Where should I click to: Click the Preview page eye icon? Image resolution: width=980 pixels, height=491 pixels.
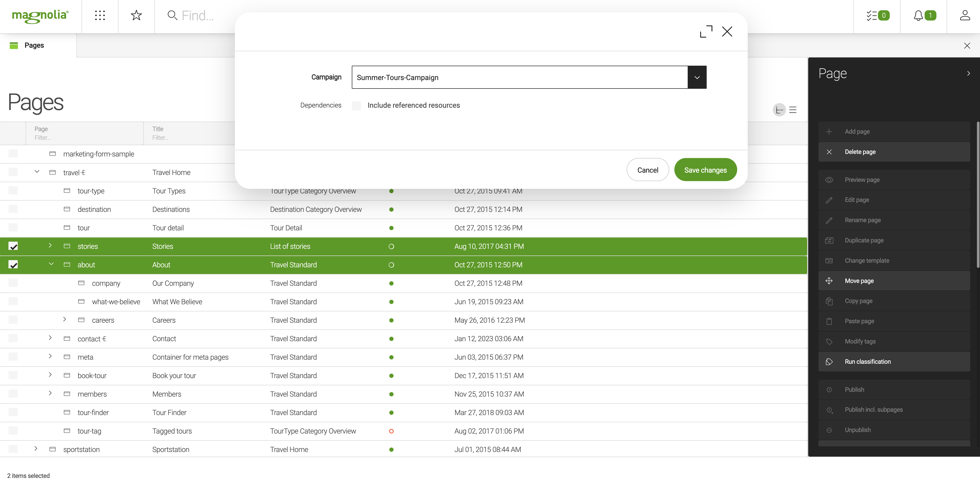coord(829,180)
